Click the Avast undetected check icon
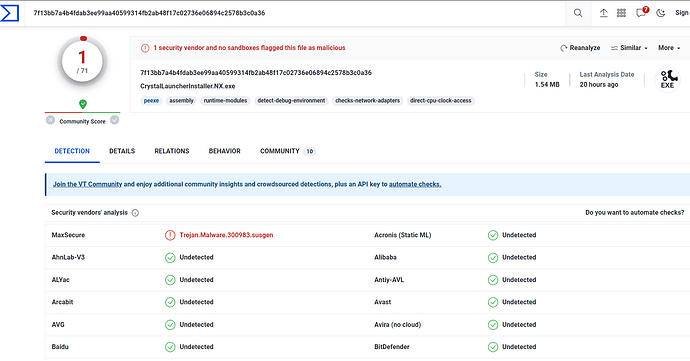690x361 pixels. tap(493, 302)
